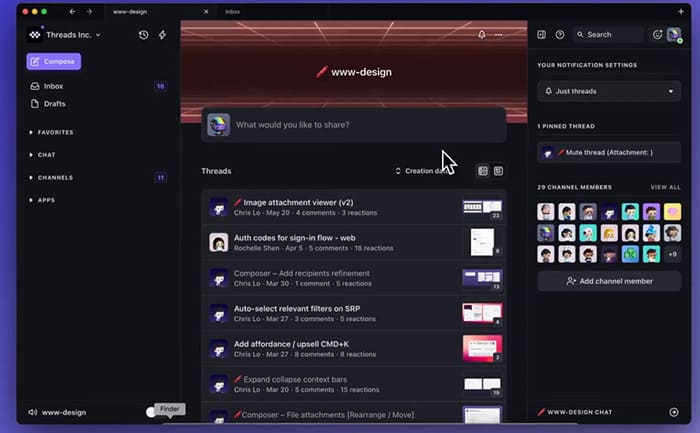Switch to the expanded card view toggle
This screenshot has height=433, width=700.
(483, 171)
